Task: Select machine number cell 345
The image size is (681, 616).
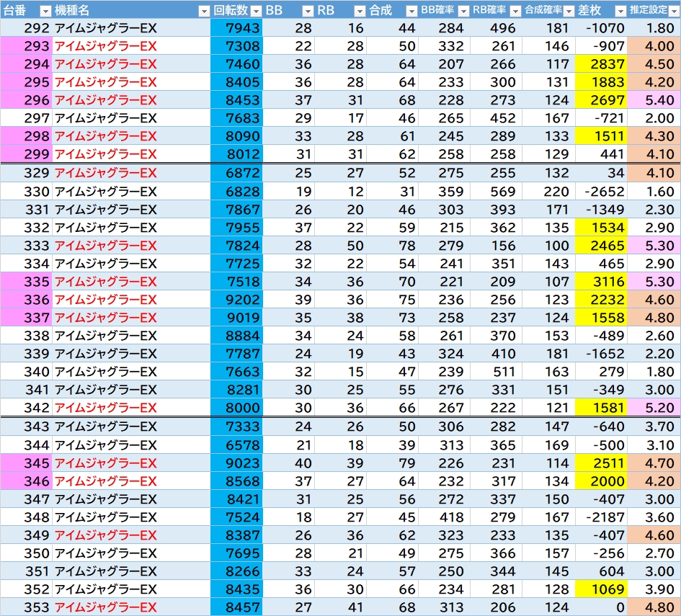Action: point(27,463)
